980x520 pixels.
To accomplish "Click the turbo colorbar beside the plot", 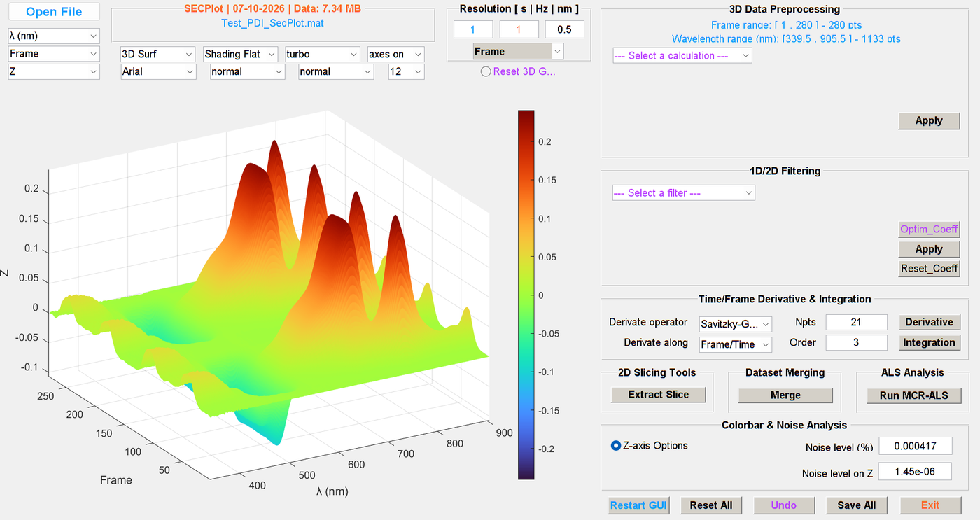I will pyautogui.click(x=526, y=295).
